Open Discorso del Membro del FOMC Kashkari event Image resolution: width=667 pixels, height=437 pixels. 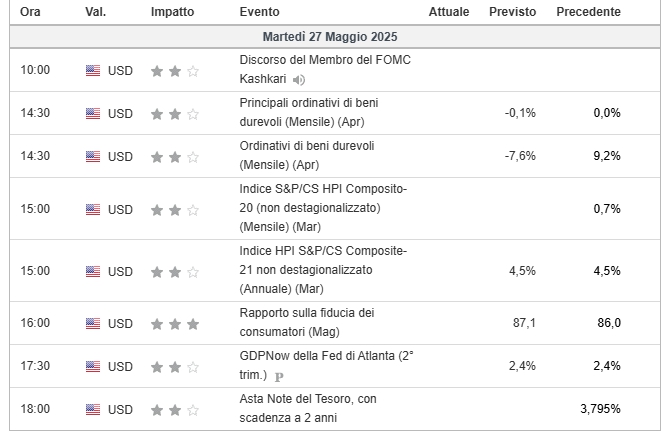click(325, 69)
